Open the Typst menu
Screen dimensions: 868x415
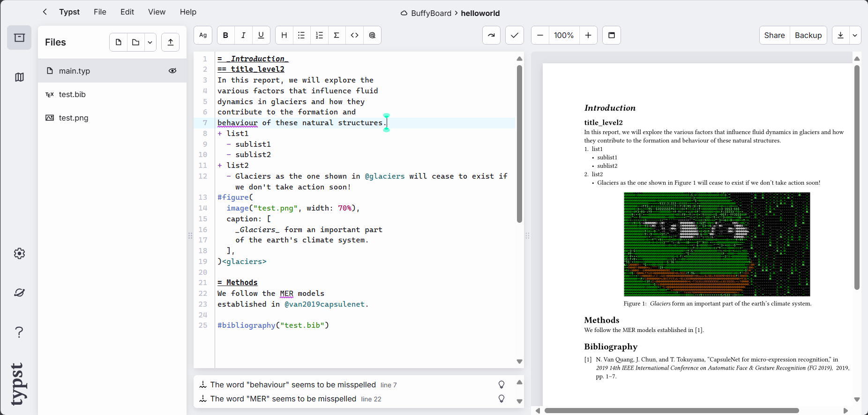pyautogui.click(x=69, y=12)
